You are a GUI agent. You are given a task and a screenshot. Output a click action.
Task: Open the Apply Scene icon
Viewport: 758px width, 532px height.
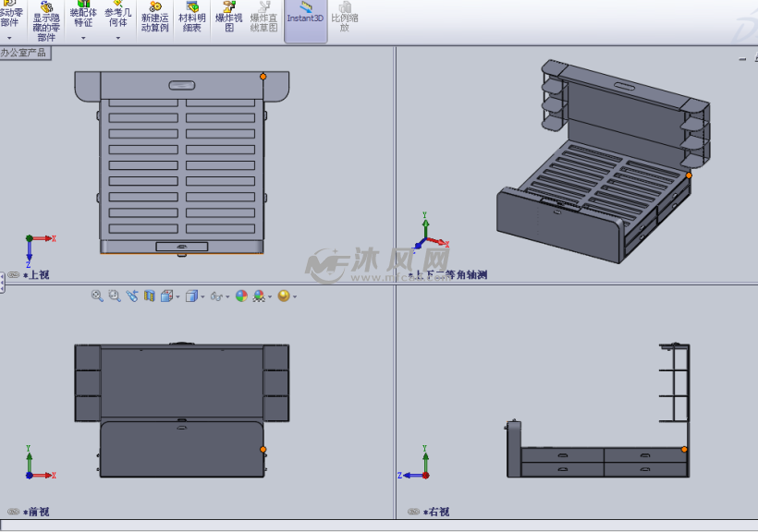(x=259, y=296)
